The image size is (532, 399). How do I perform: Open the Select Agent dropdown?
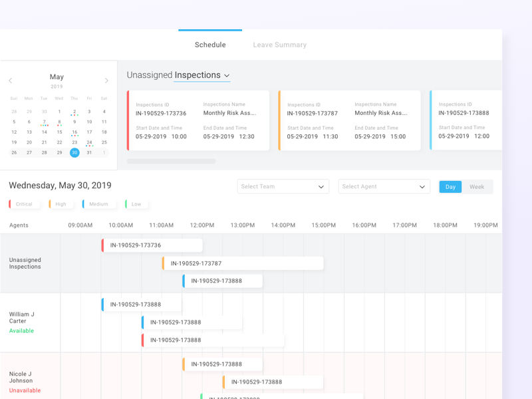coord(384,186)
